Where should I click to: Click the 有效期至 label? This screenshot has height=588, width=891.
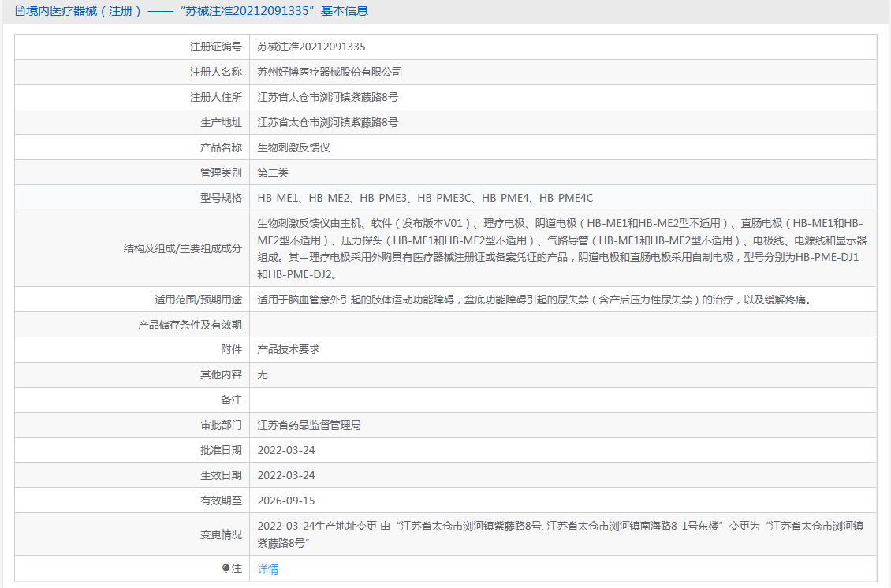(x=221, y=501)
